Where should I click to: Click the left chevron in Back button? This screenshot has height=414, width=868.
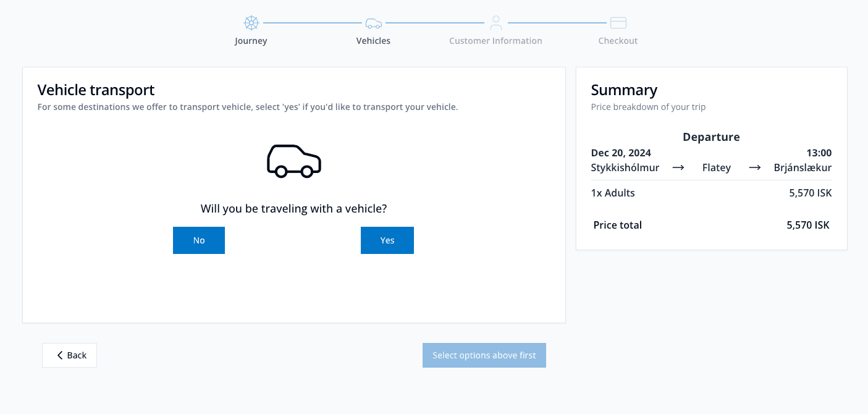pos(60,355)
